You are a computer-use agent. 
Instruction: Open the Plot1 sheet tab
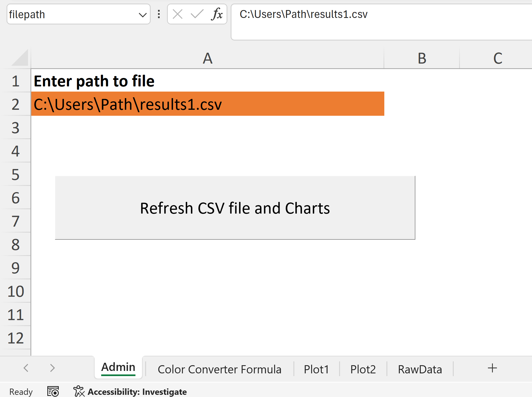[316, 369]
